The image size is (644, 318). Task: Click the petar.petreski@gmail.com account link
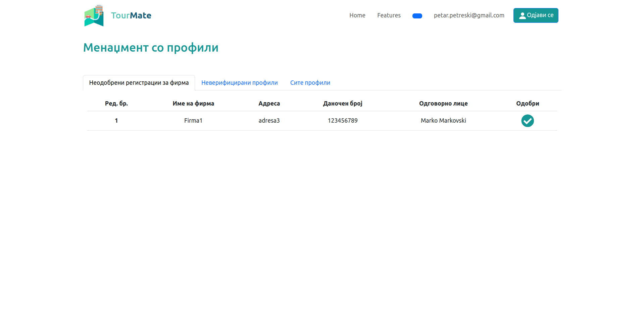tap(469, 15)
